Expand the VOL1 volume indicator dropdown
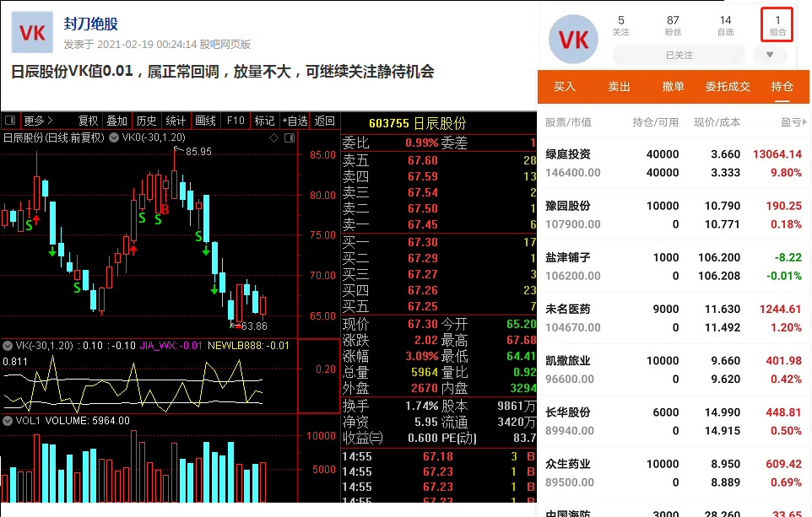This screenshot has height=517, width=812. click(x=8, y=421)
